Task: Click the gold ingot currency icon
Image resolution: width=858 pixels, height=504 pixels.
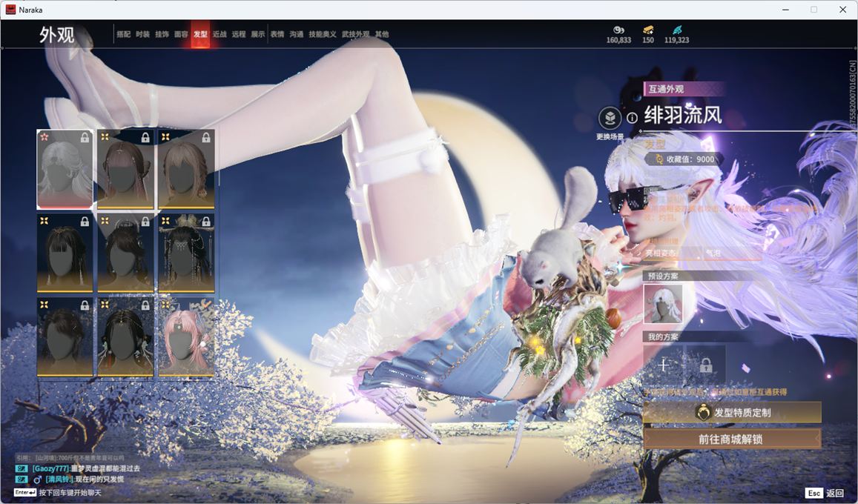Action: click(x=648, y=30)
